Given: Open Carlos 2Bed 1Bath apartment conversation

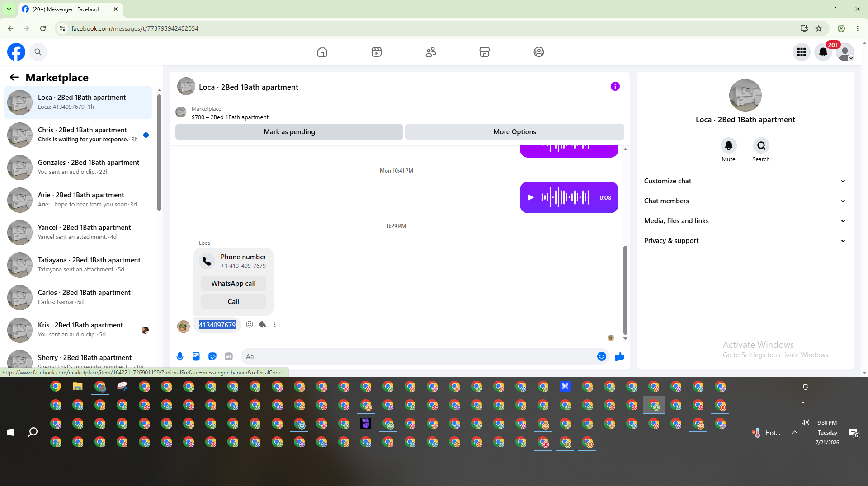Looking at the screenshot, I should (78, 298).
